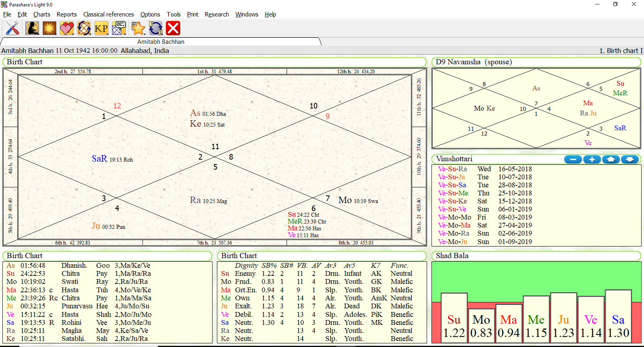Click the D9 Navamsha (spouse) panel title

473,62
